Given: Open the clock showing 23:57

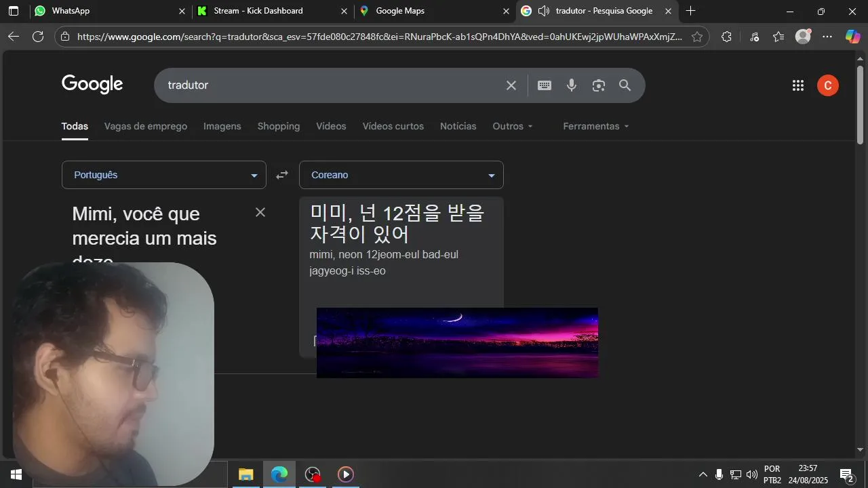Looking at the screenshot, I should (x=808, y=474).
